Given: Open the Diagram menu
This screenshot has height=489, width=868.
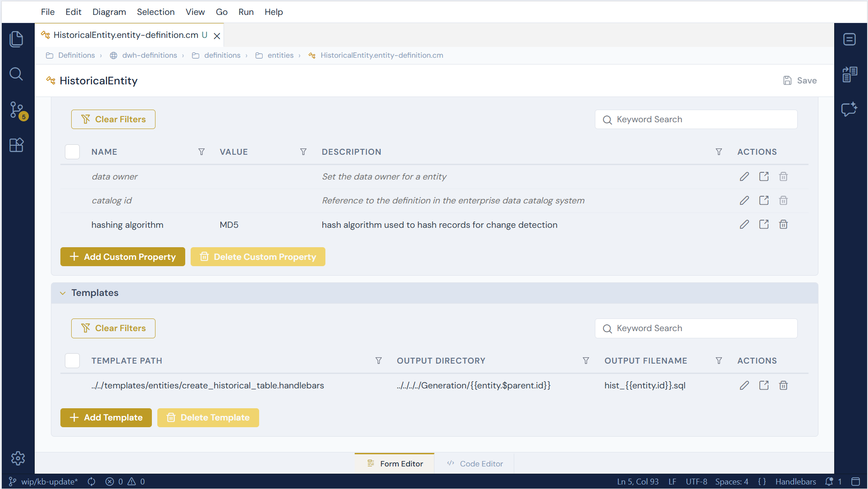Looking at the screenshot, I should pyautogui.click(x=109, y=12).
